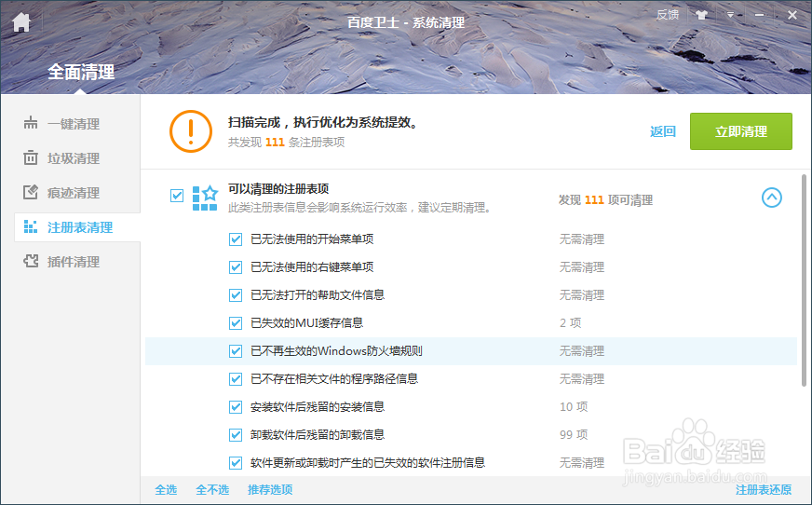Click '卸载软件后残留的卸载信息' label
Viewport: 812px width, 505px height.
[318, 435]
